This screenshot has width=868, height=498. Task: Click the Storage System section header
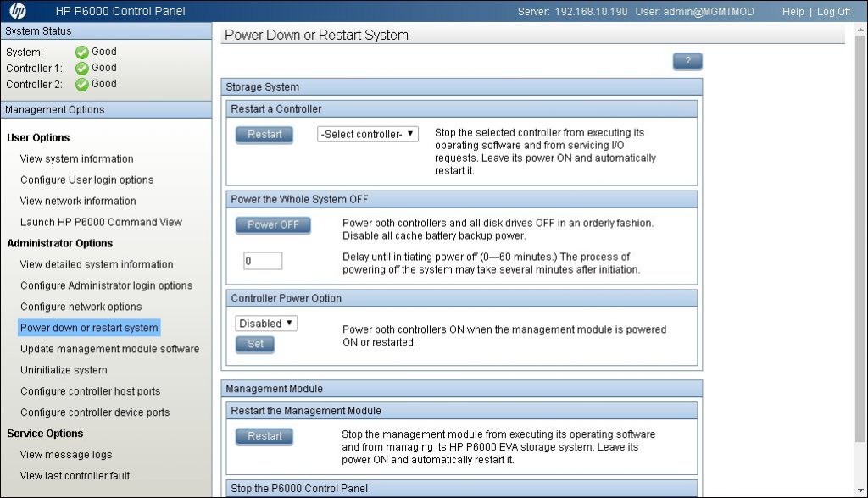[x=462, y=87]
